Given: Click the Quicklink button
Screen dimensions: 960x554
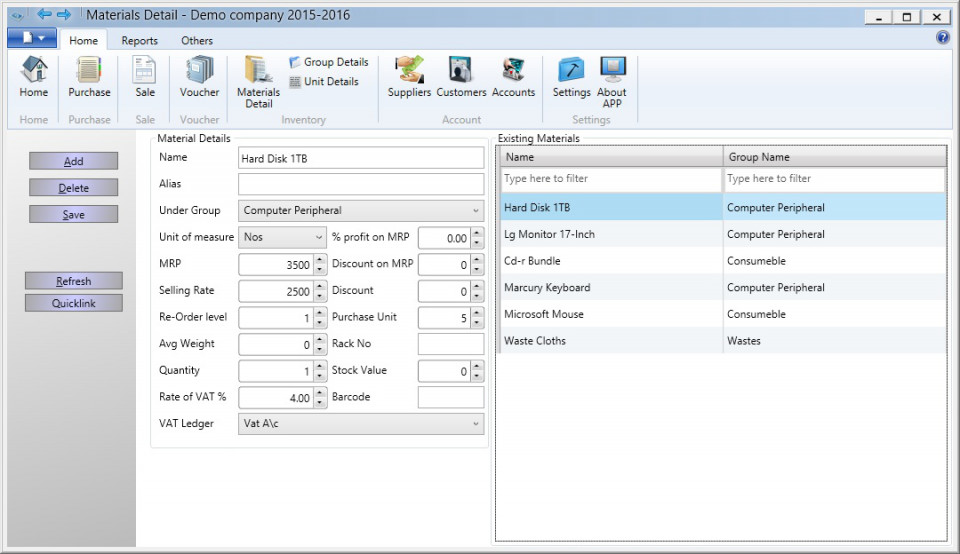Looking at the screenshot, I should click(73, 303).
